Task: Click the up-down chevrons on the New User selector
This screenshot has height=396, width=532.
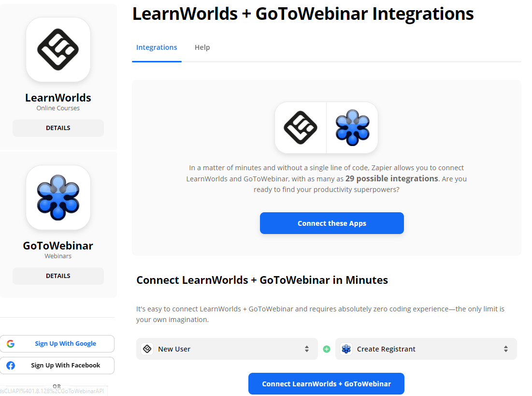Action: 306,349
